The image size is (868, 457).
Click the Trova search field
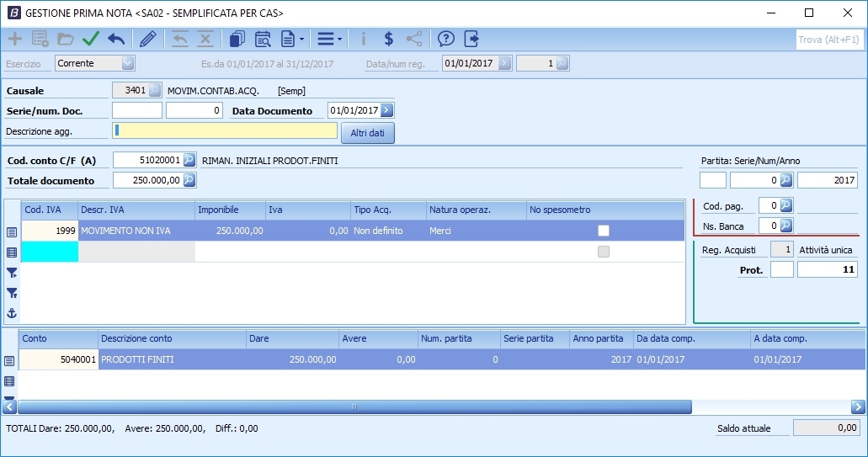(x=830, y=40)
